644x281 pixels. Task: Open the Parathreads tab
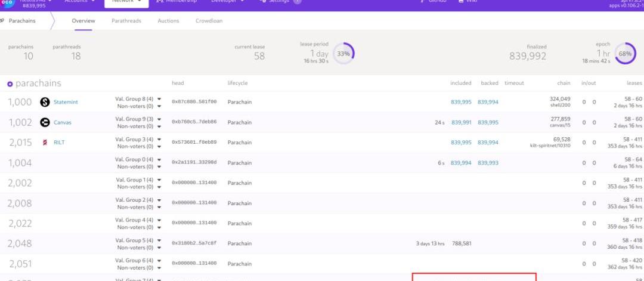click(126, 20)
